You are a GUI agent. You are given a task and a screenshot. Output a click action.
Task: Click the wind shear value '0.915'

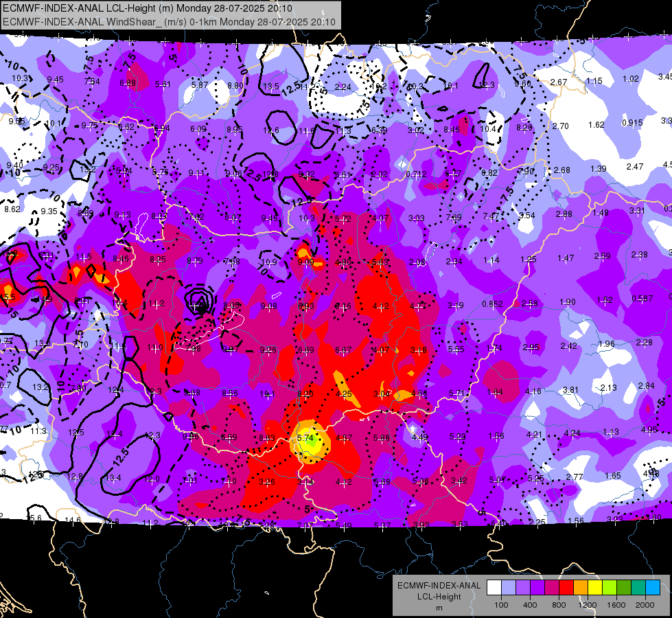click(x=632, y=123)
